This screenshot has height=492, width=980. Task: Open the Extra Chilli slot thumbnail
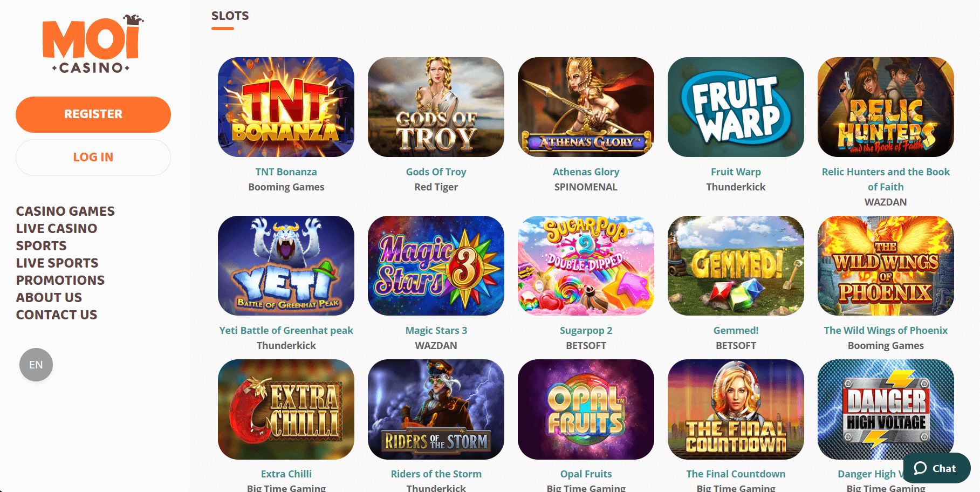coord(286,409)
